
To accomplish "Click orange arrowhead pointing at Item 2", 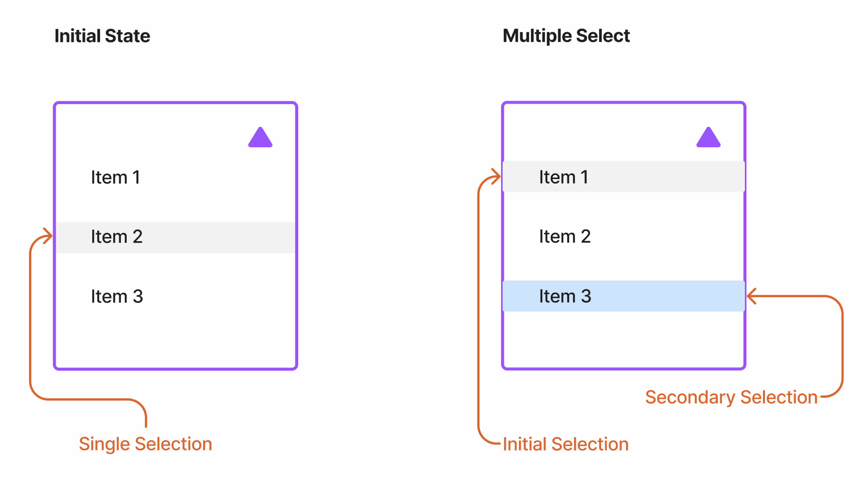I will [x=49, y=235].
